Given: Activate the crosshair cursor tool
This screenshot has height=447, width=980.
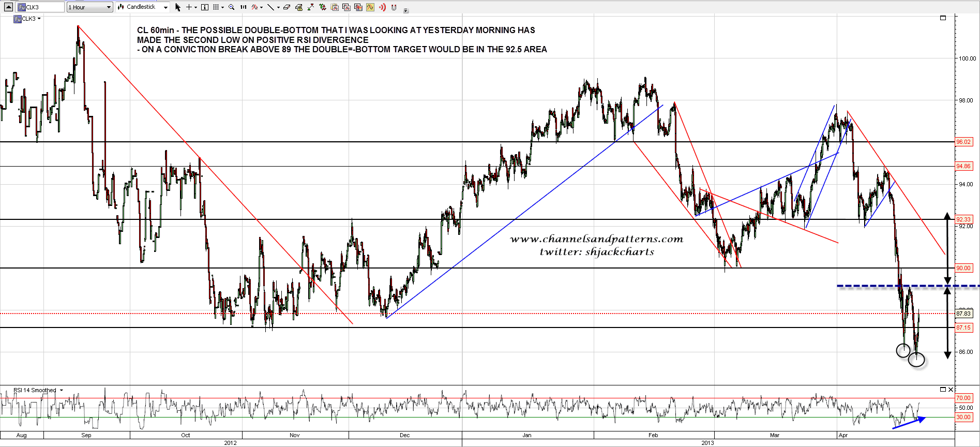Looking at the screenshot, I should pos(189,7).
